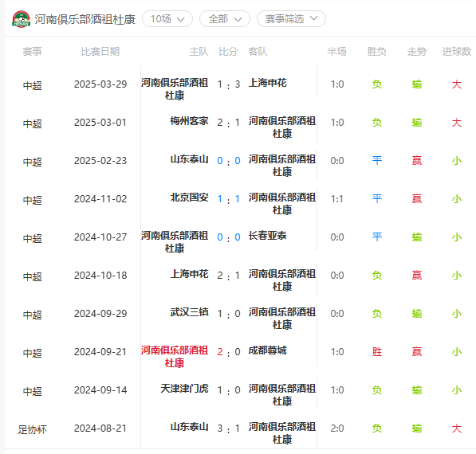The image size is (476, 454).
Task: Click the 1 : 1 score
Action: click(229, 199)
